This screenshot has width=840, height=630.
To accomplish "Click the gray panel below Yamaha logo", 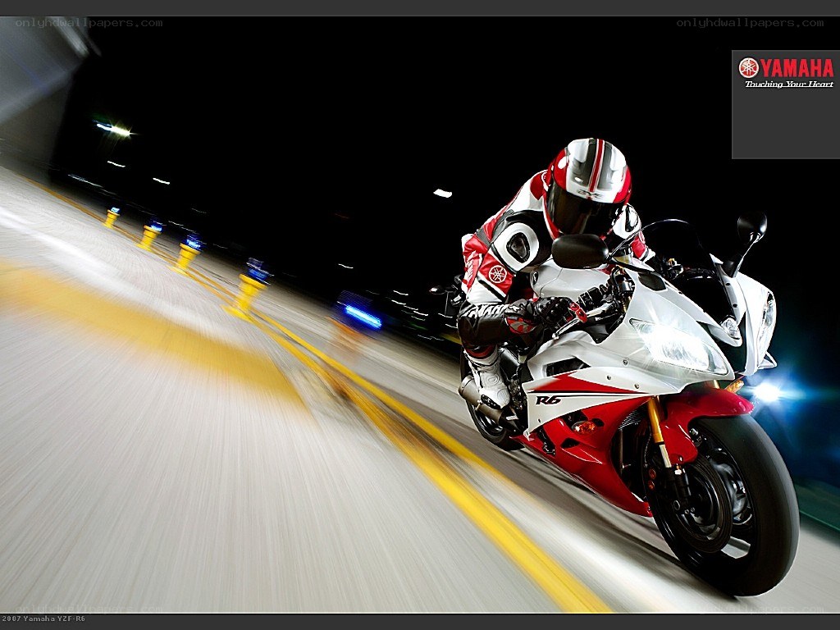I will [x=786, y=125].
